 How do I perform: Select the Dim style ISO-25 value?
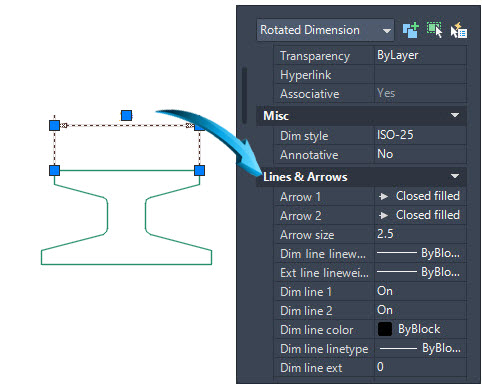[420, 135]
